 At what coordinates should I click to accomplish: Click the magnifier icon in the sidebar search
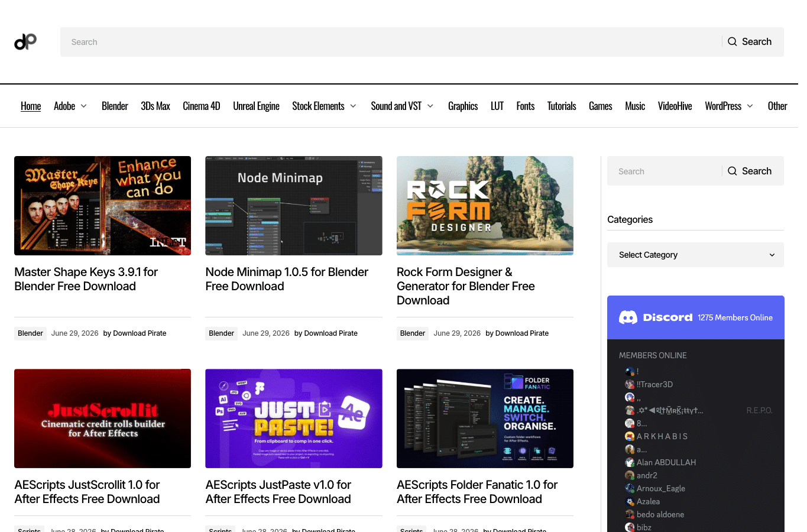732,171
